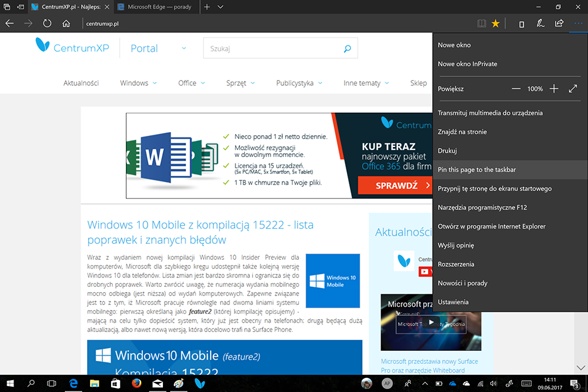Expand the Publicystyka nav menu
The image size is (588, 392).
299,83
